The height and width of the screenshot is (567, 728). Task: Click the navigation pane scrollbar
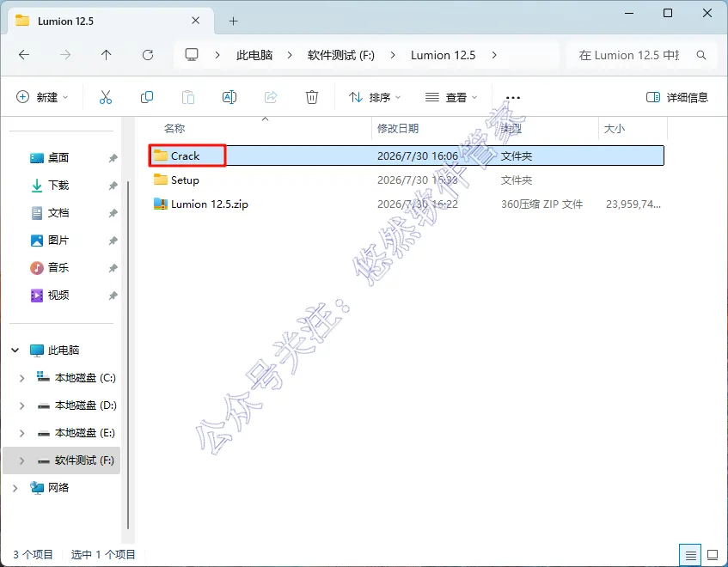click(128, 355)
